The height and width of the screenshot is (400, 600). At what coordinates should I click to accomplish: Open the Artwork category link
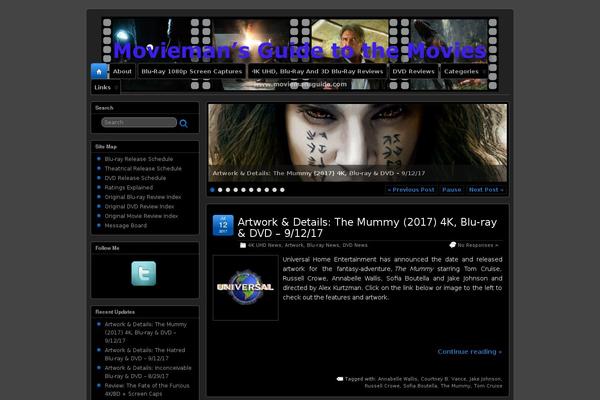294,245
